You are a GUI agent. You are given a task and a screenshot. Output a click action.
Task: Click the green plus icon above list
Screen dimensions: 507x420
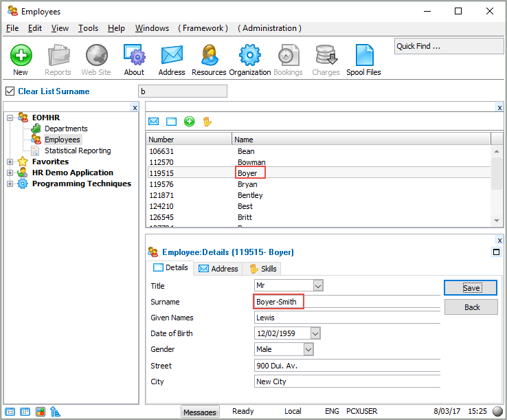tap(189, 122)
